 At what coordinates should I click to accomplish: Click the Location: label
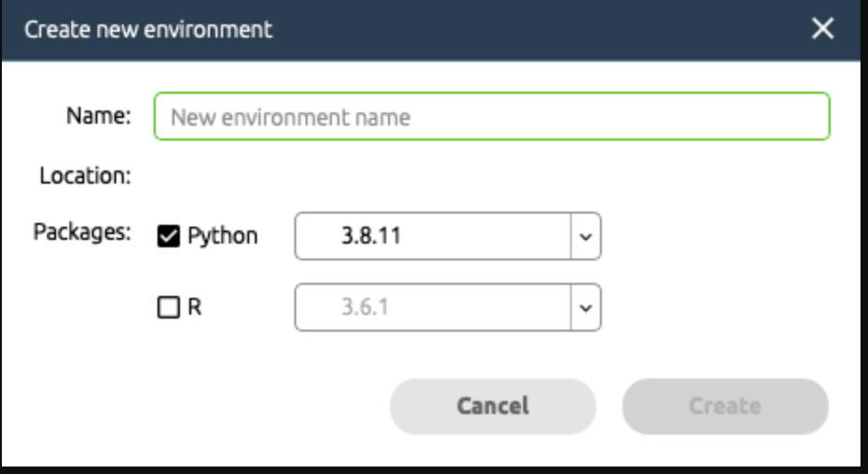click(85, 175)
